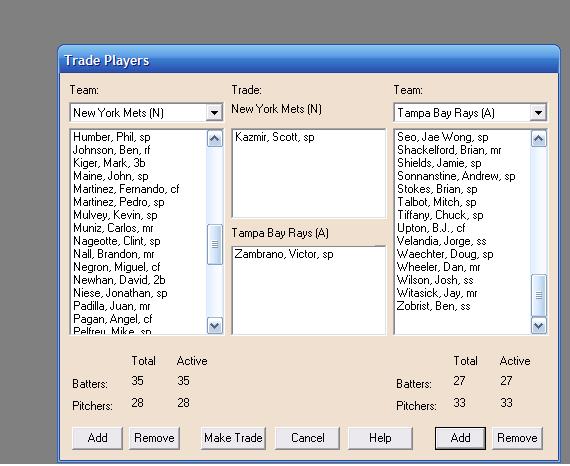Select Zambrano, Victor, sp in trade list

[x=284, y=254]
